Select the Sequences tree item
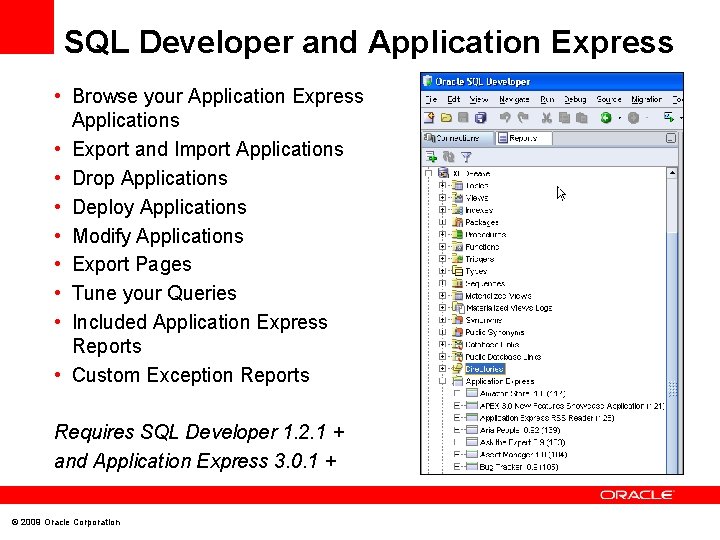720x540 pixels. [485, 283]
